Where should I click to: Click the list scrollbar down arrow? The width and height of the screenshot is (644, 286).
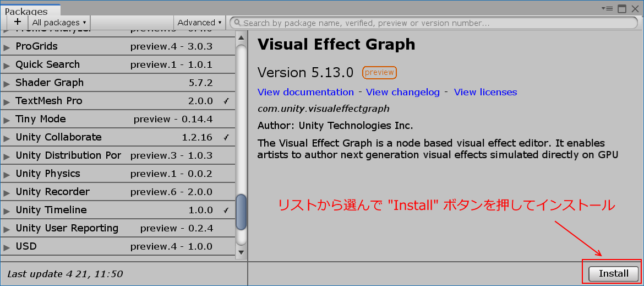coord(242,252)
